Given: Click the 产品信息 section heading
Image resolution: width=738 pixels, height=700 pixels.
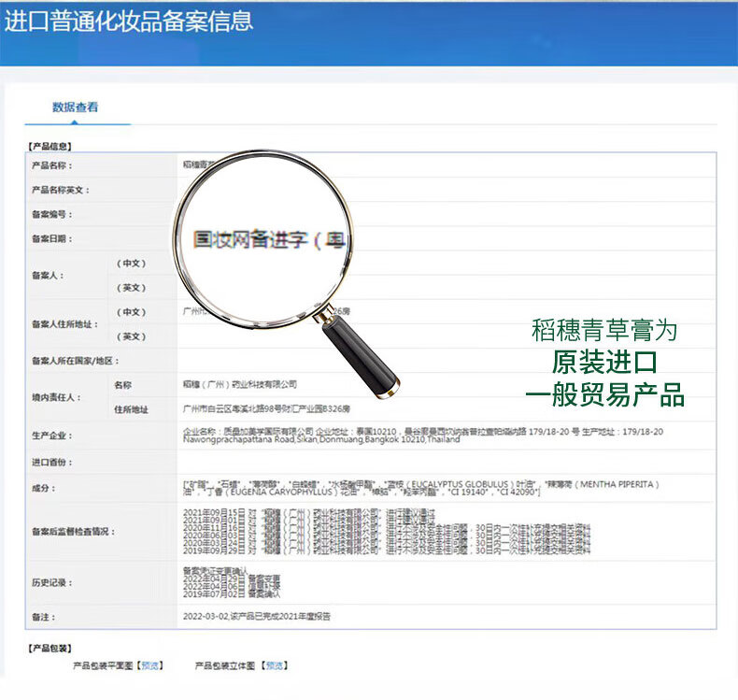Looking at the screenshot, I should (50, 146).
